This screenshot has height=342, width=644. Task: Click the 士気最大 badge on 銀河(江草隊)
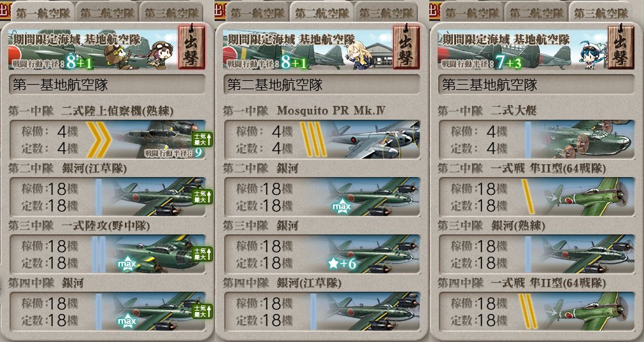coord(203,197)
